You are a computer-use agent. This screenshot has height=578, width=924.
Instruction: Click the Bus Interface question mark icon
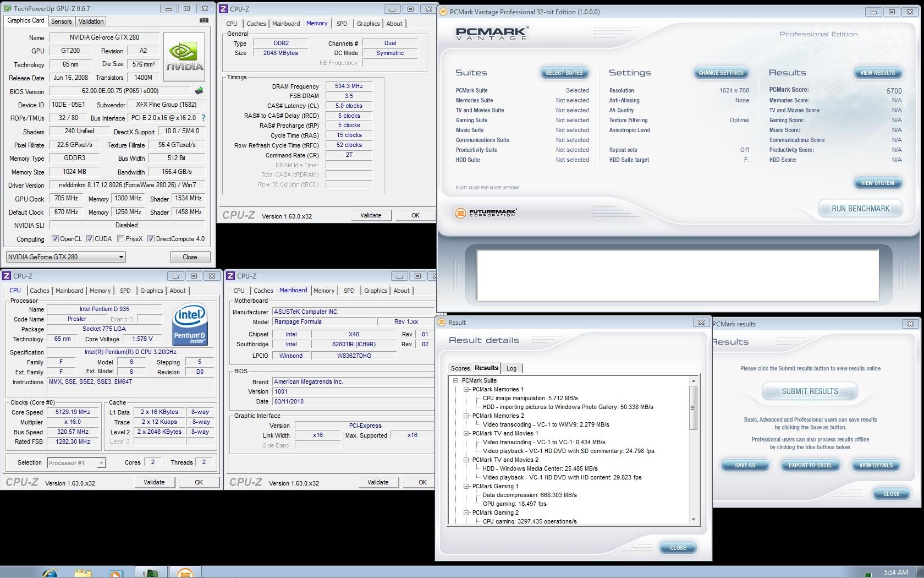[204, 118]
